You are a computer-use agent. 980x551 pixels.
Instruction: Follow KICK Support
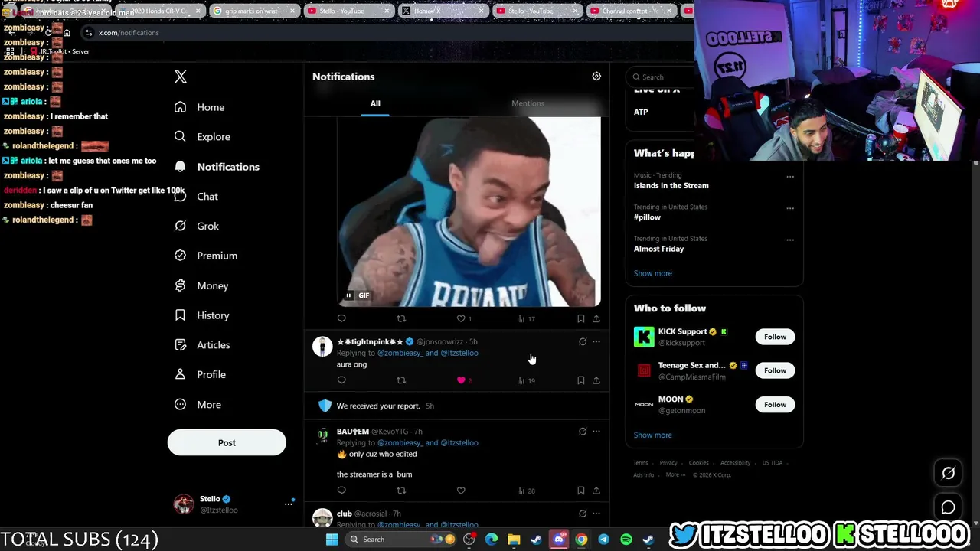tap(775, 337)
